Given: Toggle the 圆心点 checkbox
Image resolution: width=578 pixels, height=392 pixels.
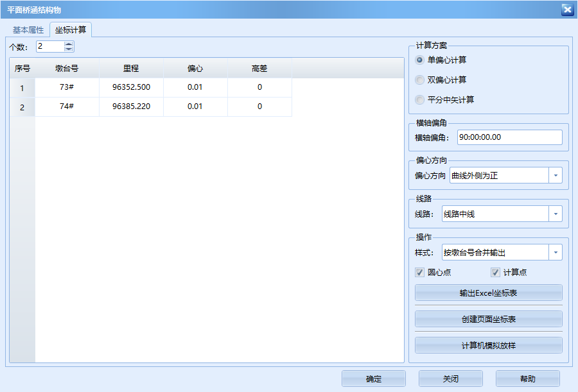Looking at the screenshot, I should (420, 273).
